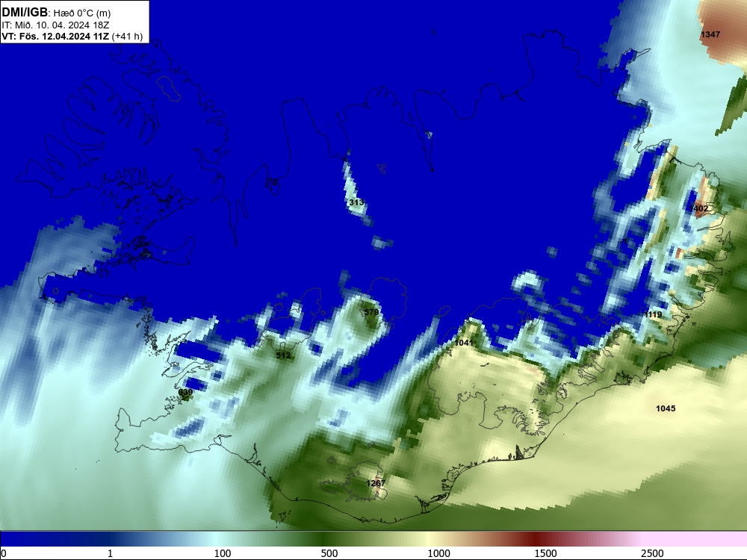Click the 512 height label

(x=283, y=355)
